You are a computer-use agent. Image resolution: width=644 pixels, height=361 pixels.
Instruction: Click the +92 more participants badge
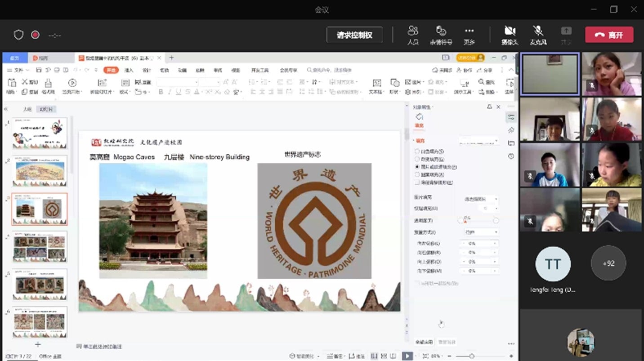point(608,263)
